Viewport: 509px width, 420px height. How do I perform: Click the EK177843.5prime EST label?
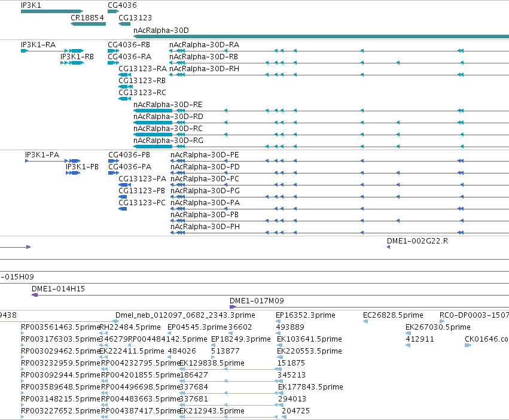310,387
